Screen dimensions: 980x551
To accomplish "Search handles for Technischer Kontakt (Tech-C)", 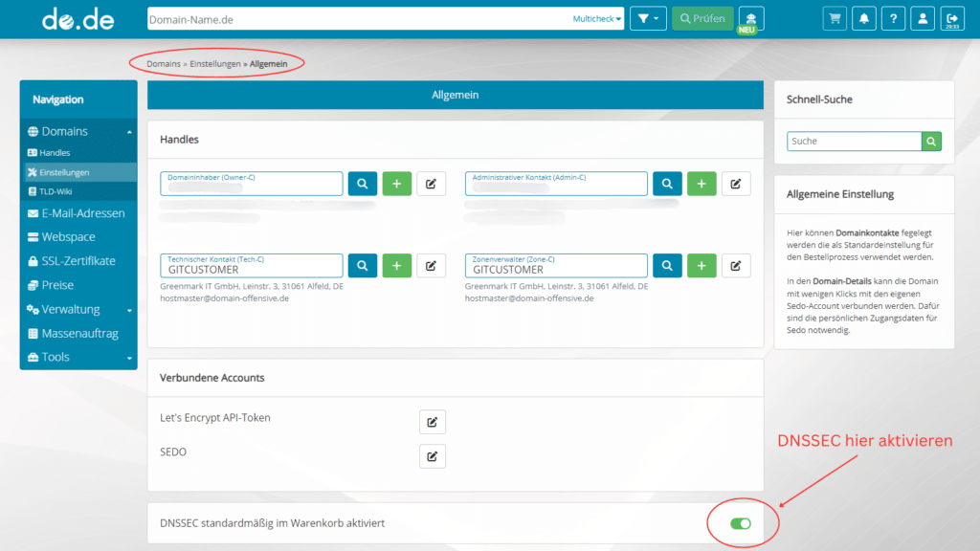I will (x=363, y=266).
